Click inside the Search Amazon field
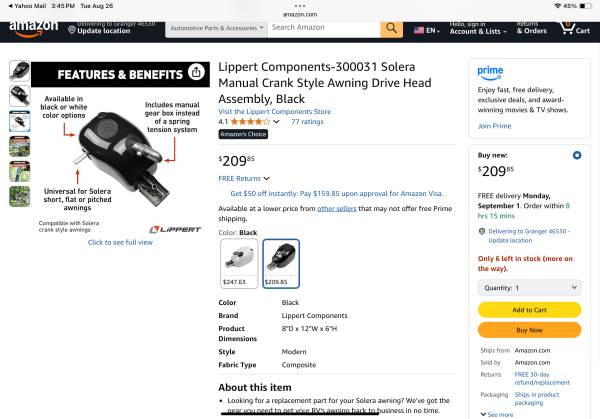 click(x=324, y=28)
